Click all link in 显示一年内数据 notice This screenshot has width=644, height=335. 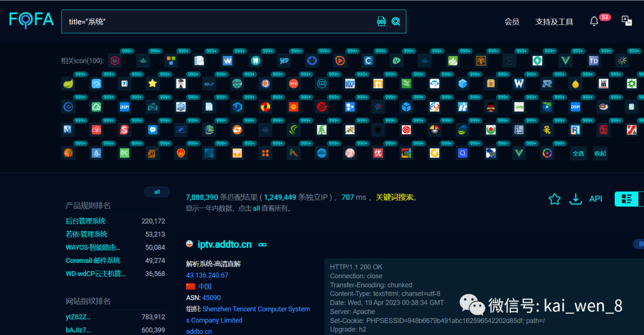point(256,209)
